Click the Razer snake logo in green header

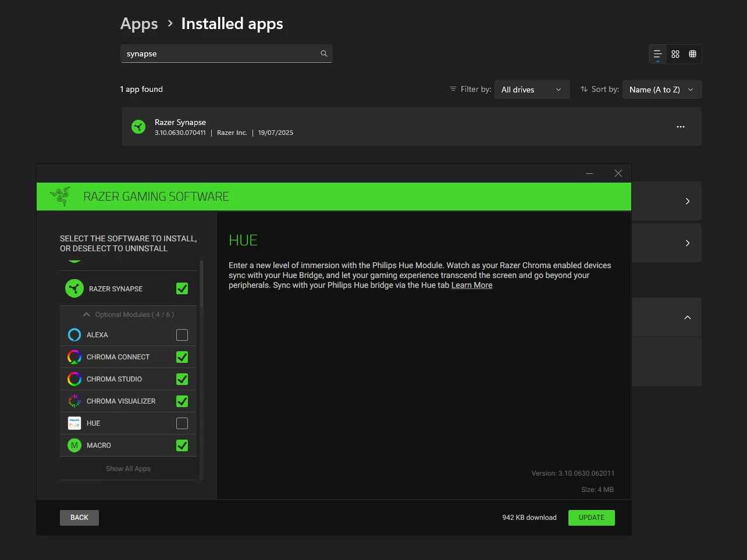coord(61,197)
